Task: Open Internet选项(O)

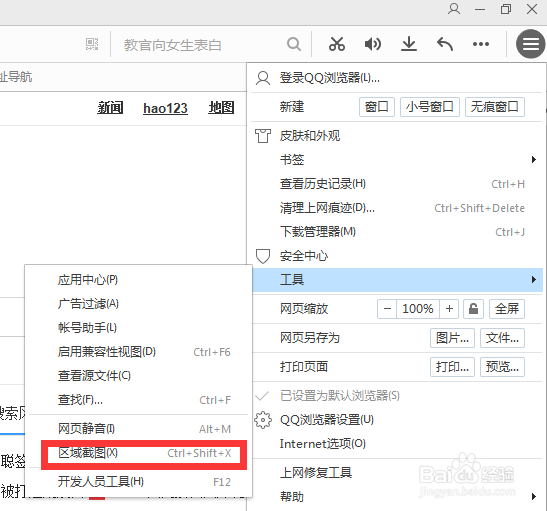Action: 397,444
